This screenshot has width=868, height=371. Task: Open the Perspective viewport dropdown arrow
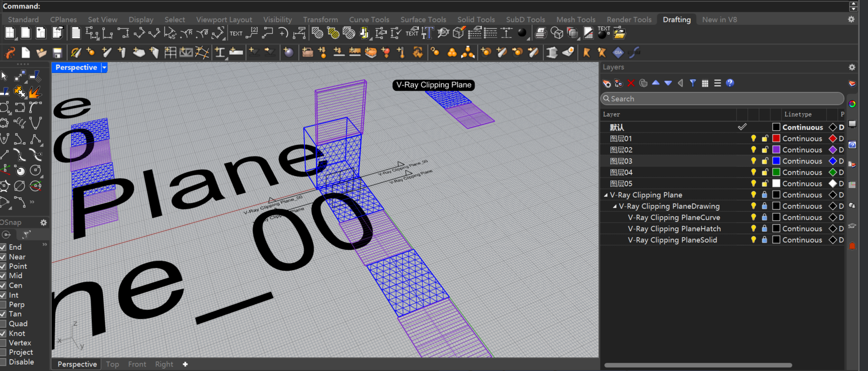pos(104,68)
